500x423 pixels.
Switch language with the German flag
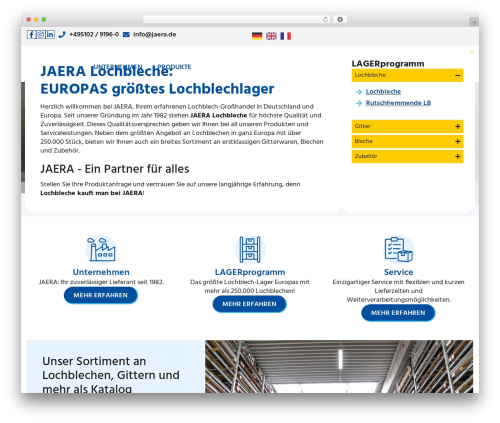click(257, 36)
